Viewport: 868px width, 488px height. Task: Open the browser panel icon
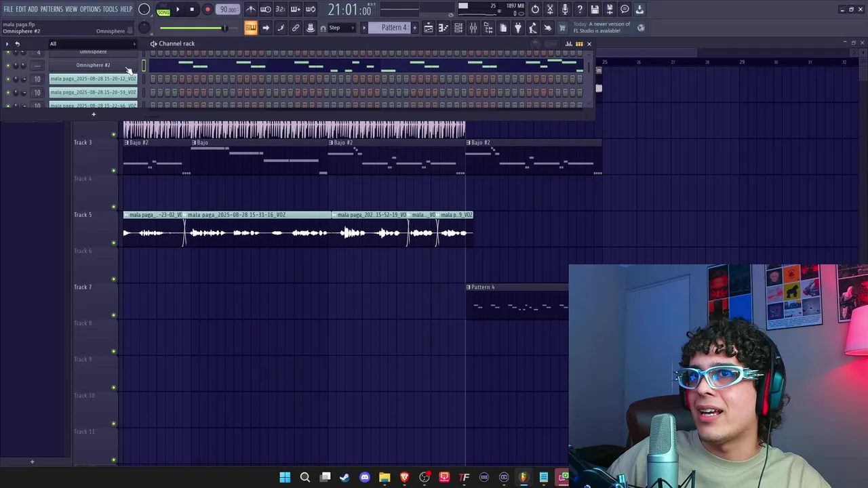[488, 28]
